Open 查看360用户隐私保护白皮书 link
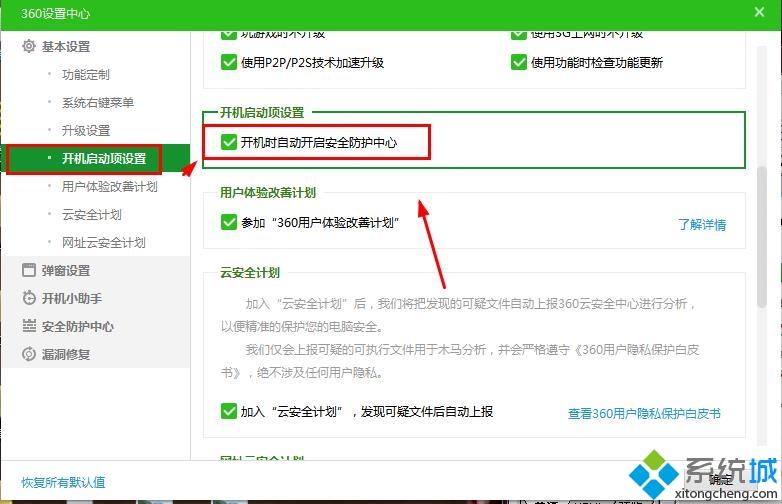Screen dimensions: 782x504 (x=644, y=413)
